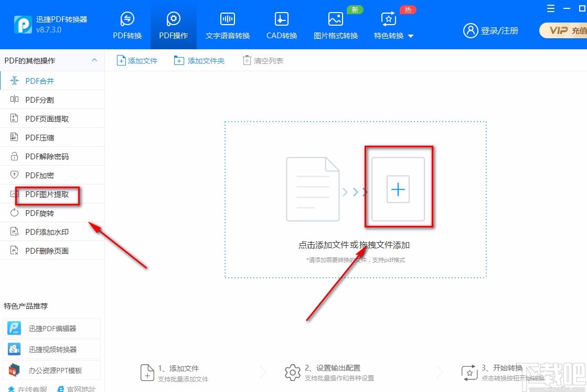Click the 添加文件 toolbar button
This screenshot has width=587, height=392.
click(x=137, y=60)
